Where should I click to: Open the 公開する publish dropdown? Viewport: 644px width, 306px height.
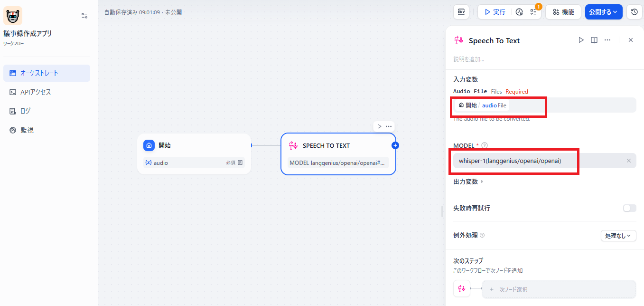click(603, 11)
